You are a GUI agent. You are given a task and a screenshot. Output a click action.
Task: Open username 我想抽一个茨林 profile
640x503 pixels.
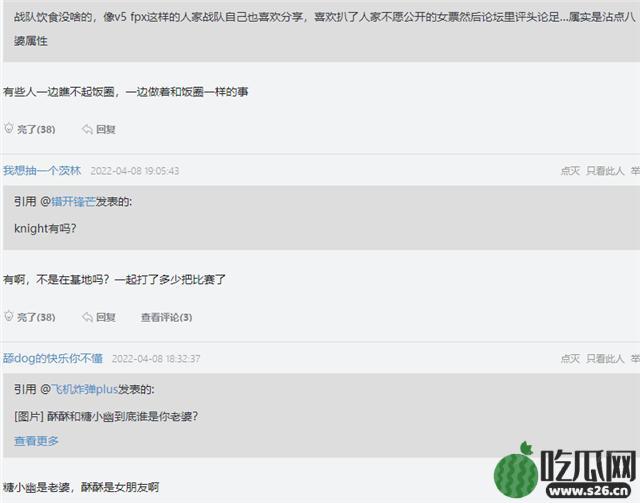[x=42, y=171]
